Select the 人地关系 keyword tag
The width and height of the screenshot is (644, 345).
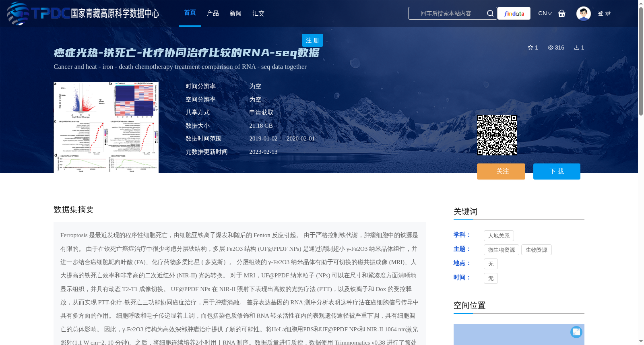(499, 236)
